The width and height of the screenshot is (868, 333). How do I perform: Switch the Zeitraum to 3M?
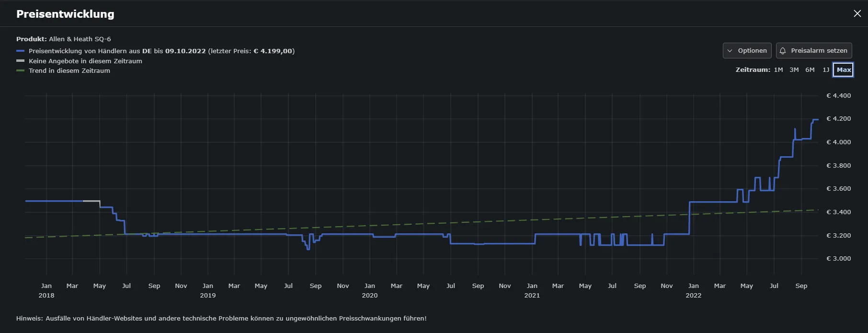[x=794, y=70]
